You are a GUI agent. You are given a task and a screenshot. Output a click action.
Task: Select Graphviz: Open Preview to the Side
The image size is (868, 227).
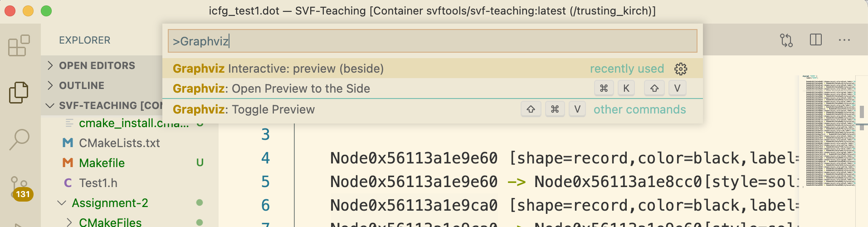point(433,89)
